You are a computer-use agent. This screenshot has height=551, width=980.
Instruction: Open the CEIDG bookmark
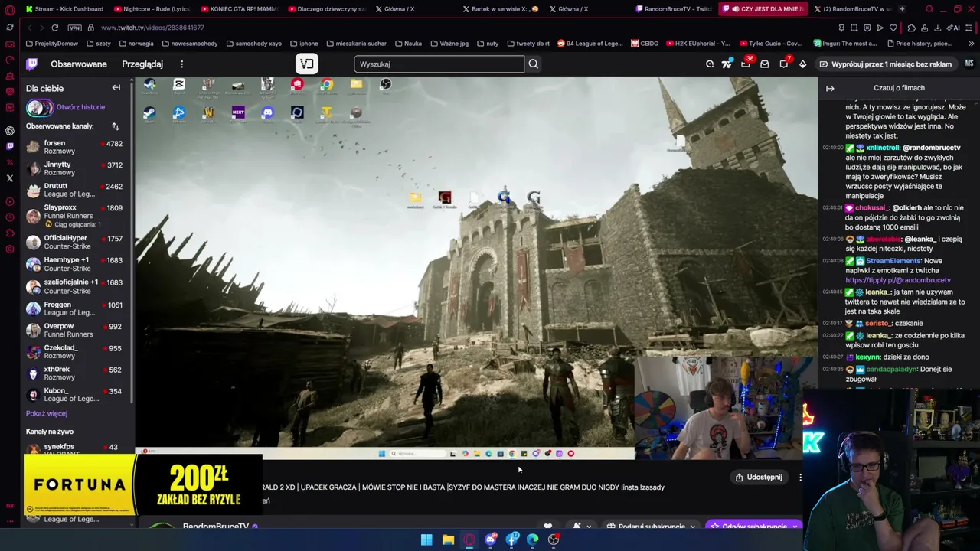click(645, 44)
